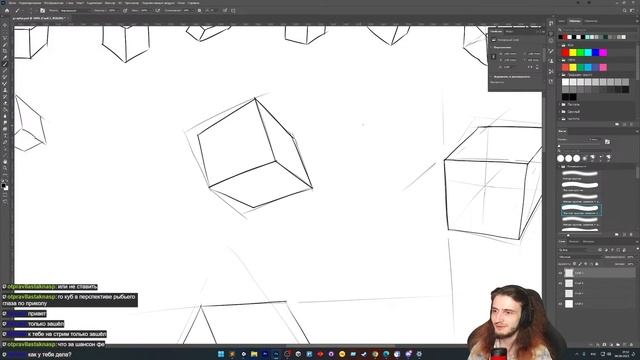Image resolution: width=640 pixels, height=360 pixels.
Task: Click the Home icon in the options bar
Action: [x=7, y=11]
